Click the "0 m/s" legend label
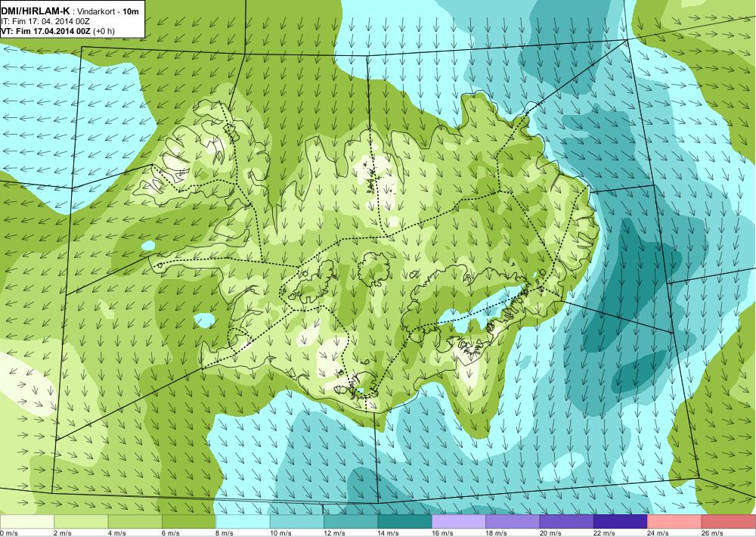This screenshot has width=756, height=537. [8, 533]
